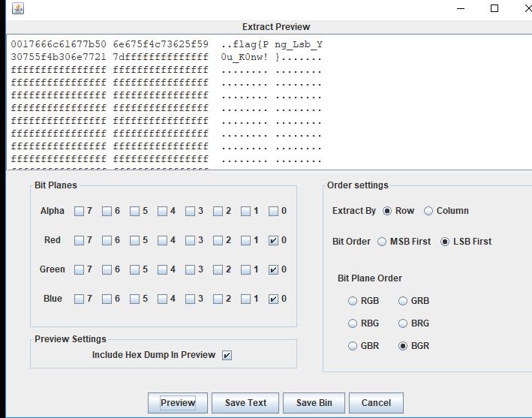
Task: Uncheck the Red bit plane 0 checkbox
Action: pyautogui.click(x=273, y=241)
